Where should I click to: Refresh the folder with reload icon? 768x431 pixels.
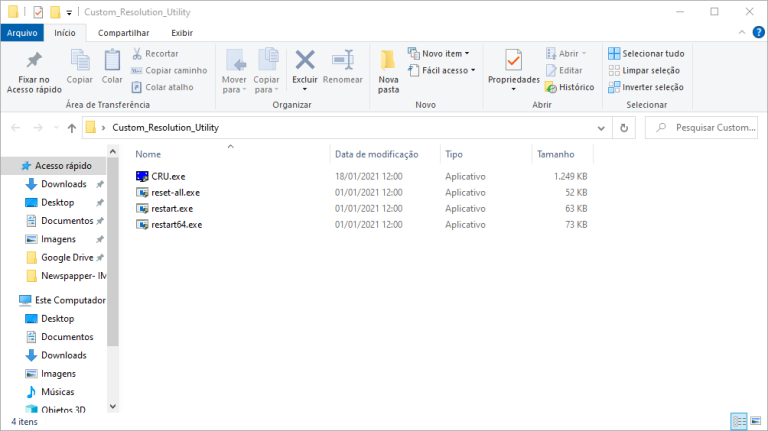tap(624, 128)
